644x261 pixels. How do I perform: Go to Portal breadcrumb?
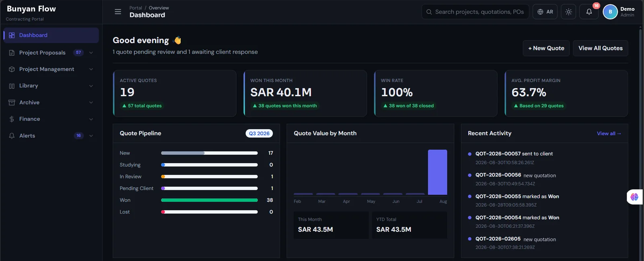pos(136,8)
